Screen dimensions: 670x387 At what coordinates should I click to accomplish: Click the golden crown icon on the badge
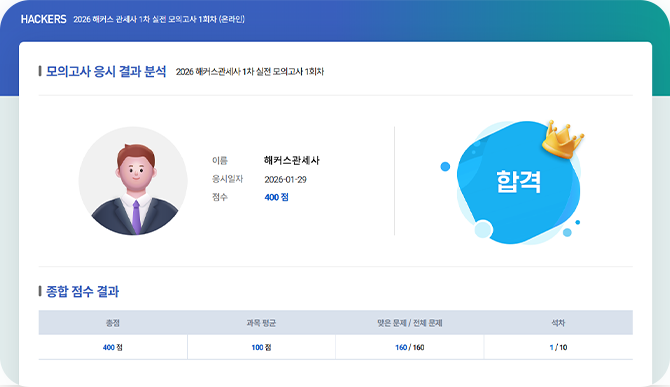[x=563, y=140]
